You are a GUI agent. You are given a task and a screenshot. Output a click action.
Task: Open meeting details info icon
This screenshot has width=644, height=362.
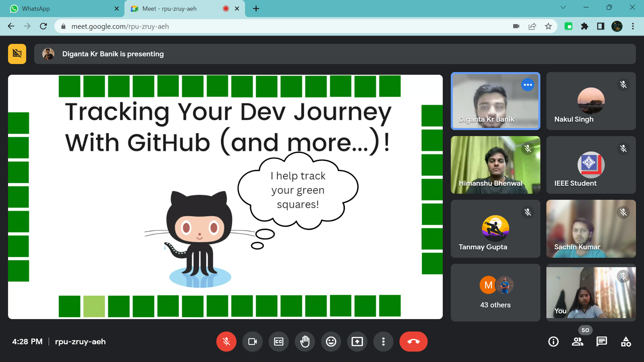(x=553, y=342)
